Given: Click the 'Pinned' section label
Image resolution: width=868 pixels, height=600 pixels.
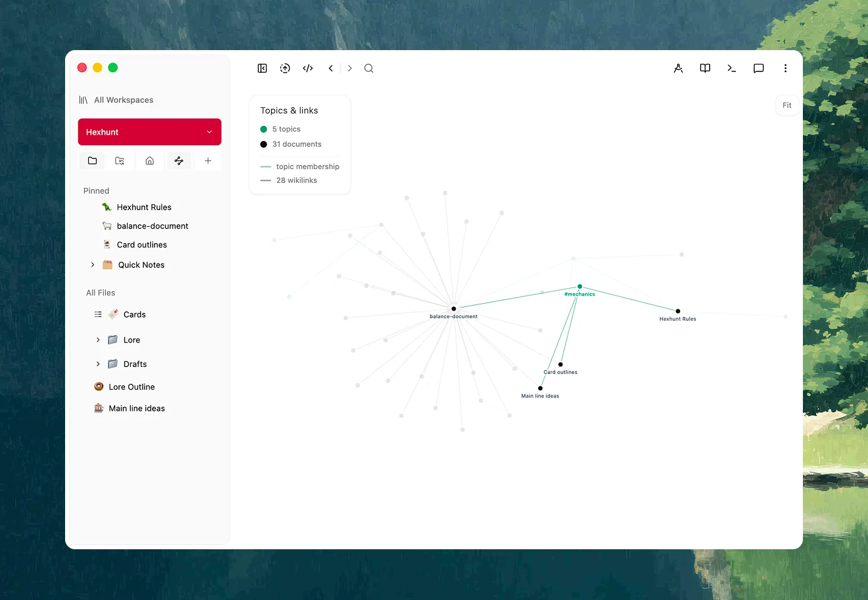Looking at the screenshot, I should (96, 191).
